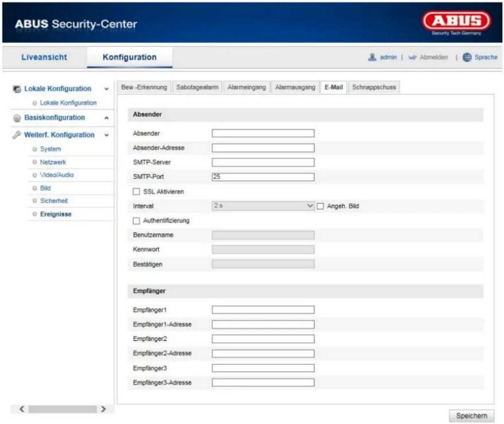Click the Abmelden link
The height and width of the screenshot is (424, 504).
pos(434,57)
